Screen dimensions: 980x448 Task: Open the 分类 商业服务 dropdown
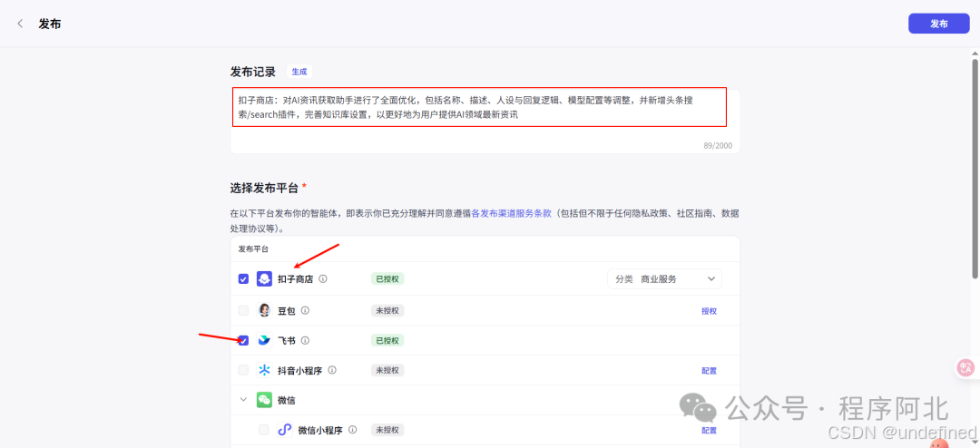[664, 278]
